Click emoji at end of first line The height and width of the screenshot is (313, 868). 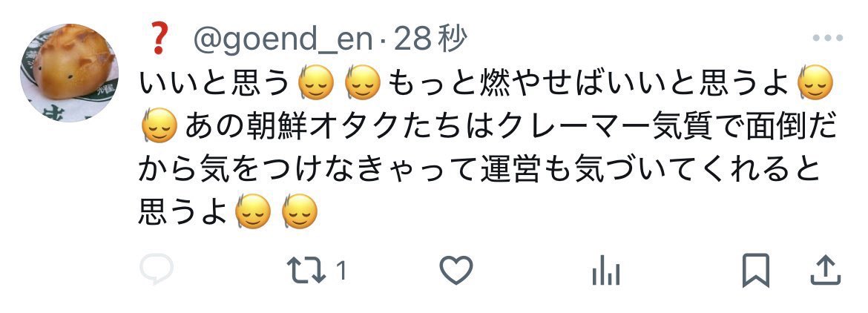815,84
